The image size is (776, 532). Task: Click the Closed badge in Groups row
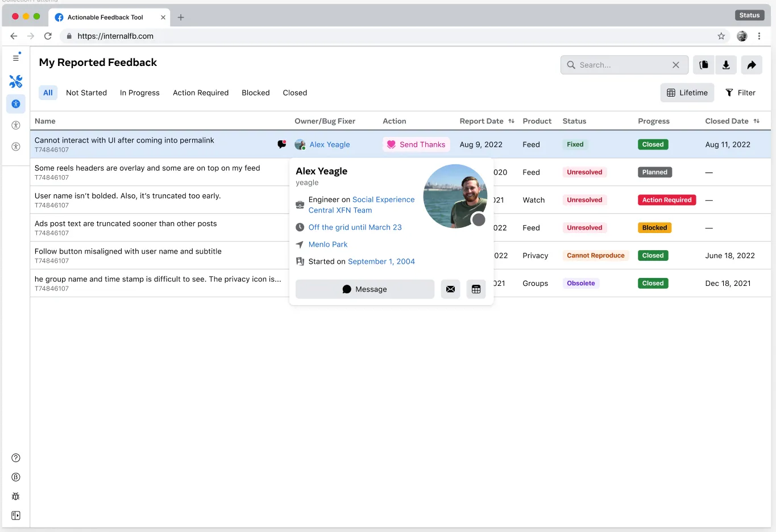653,283
